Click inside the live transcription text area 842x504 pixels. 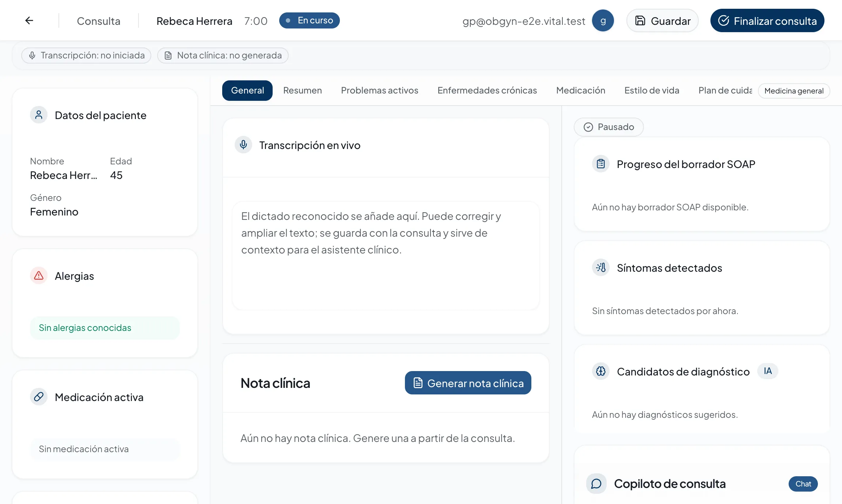click(386, 256)
